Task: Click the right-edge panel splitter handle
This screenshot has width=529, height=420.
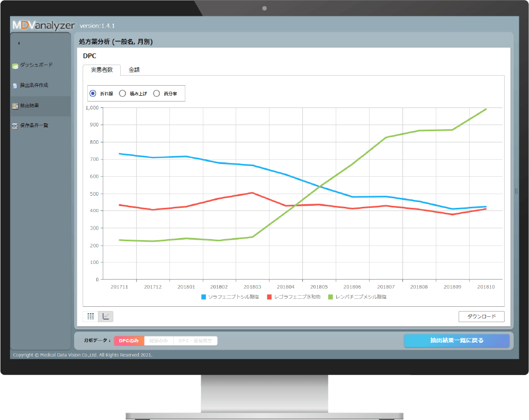Action: (x=516, y=191)
